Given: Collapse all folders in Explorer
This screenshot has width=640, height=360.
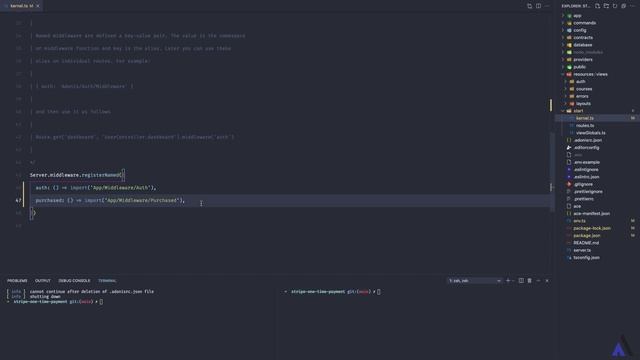Looking at the screenshot, I should (x=623, y=6).
